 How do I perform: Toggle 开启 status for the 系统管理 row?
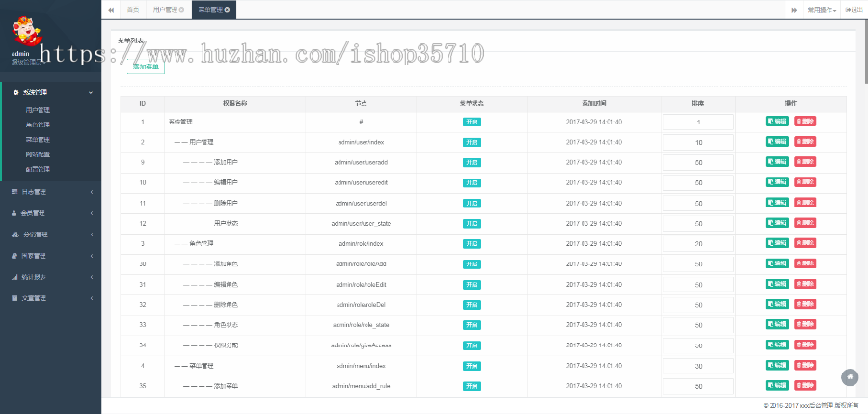coord(472,122)
